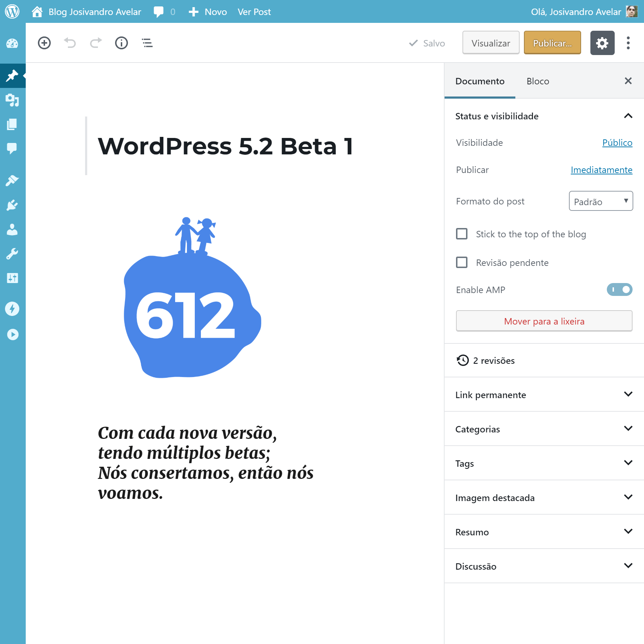Open the Tools wrench icon in sidebar
This screenshot has width=644, height=644.
(x=12, y=254)
